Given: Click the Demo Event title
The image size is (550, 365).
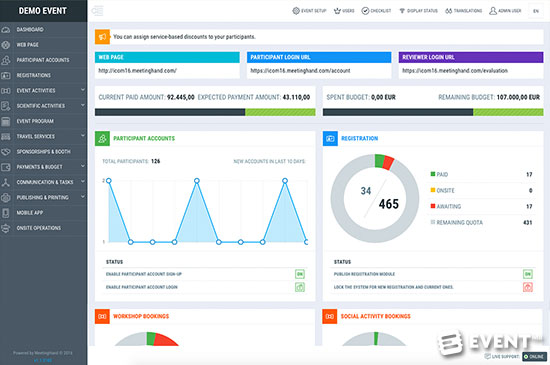Looking at the screenshot, I should 43,11.
